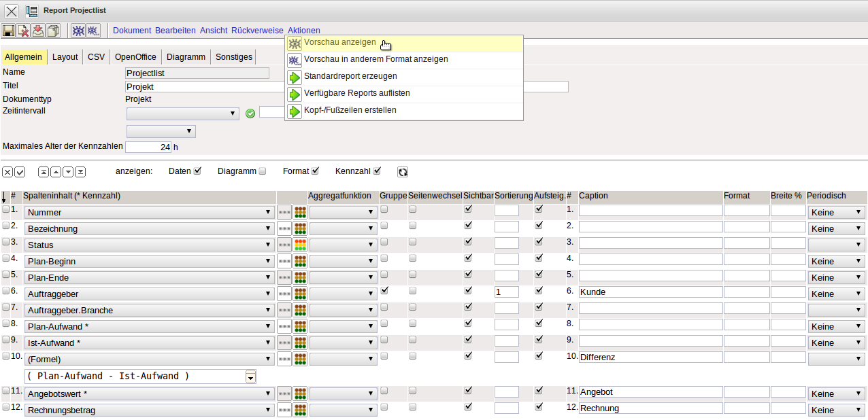868x420 pixels.
Task: Uncheck Gruppe checkbox for Auftraggeber row
Action: tap(385, 290)
